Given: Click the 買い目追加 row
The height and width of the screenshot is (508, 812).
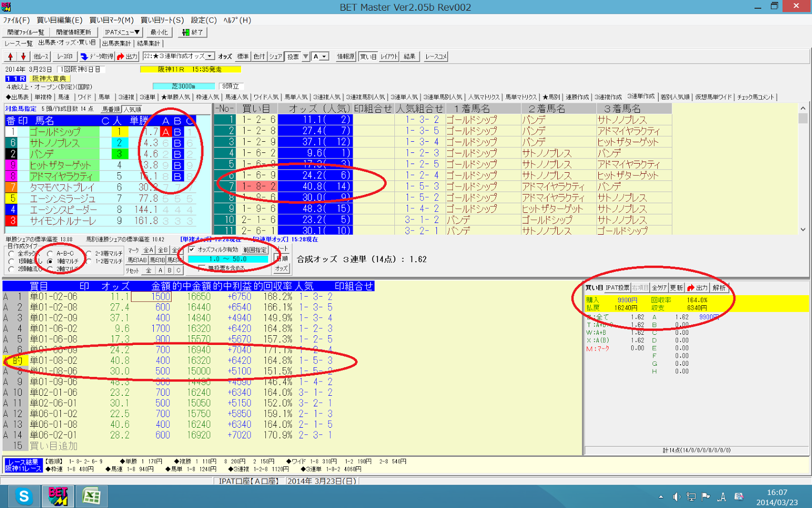Looking at the screenshot, I should coord(53,446).
